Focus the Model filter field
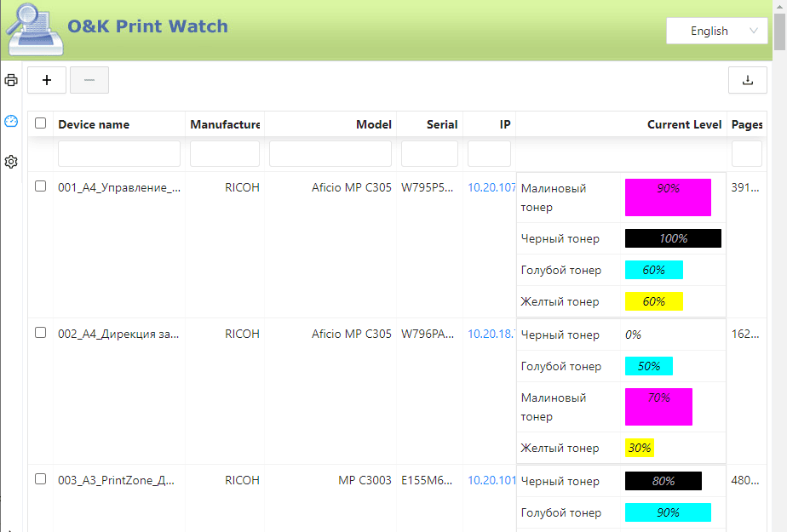Viewport: 787px width, 532px height. click(x=330, y=153)
